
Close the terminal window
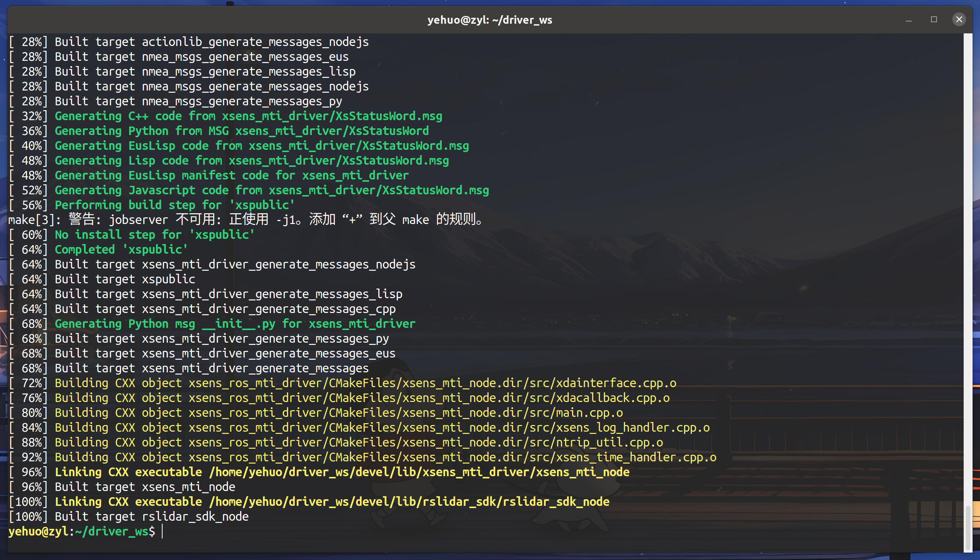tap(959, 19)
